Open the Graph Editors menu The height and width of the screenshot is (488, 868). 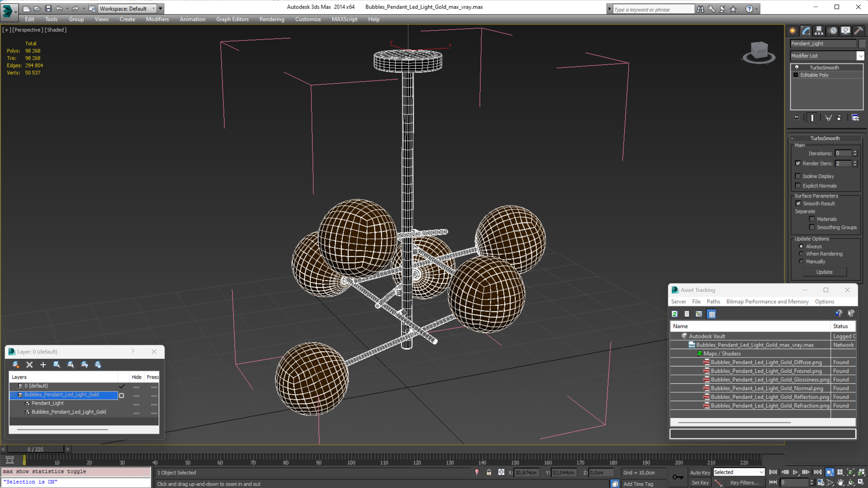tap(232, 19)
